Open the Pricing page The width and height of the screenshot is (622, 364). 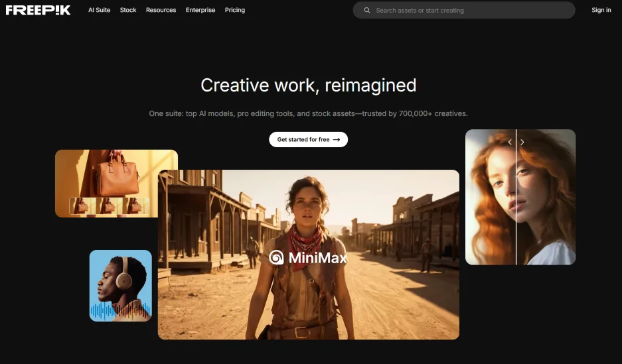tap(235, 10)
